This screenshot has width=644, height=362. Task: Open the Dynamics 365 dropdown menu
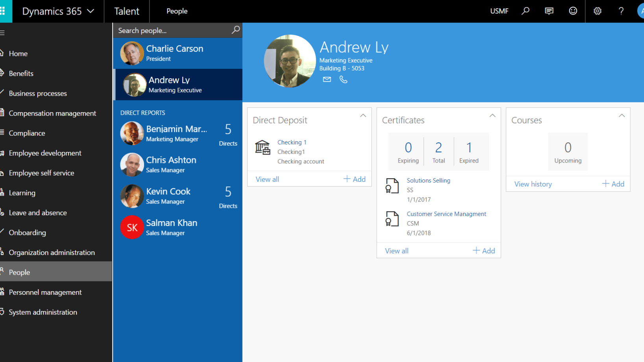coord(58,11)
